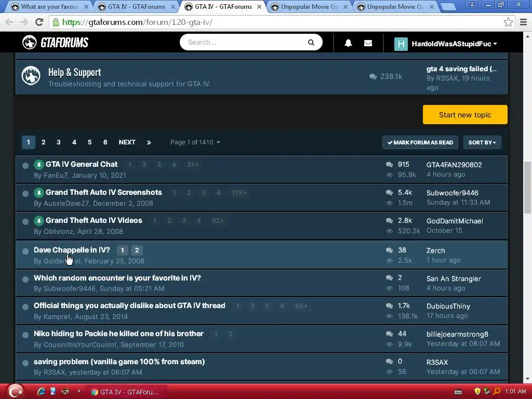The image size is (532, 399).
Task: Click the Help & Support forum icon
Action: coord(31,75)
